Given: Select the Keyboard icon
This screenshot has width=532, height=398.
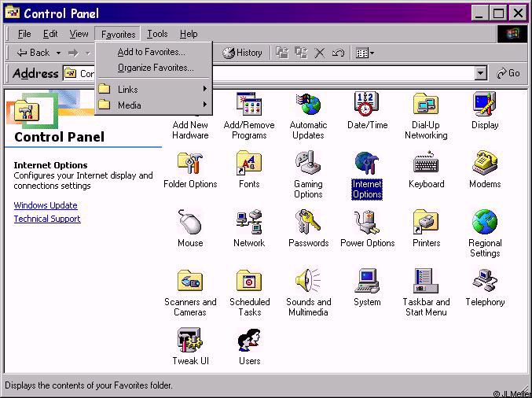Looking at the screenshot, I should pyautogui.click(x=426, y=164).
